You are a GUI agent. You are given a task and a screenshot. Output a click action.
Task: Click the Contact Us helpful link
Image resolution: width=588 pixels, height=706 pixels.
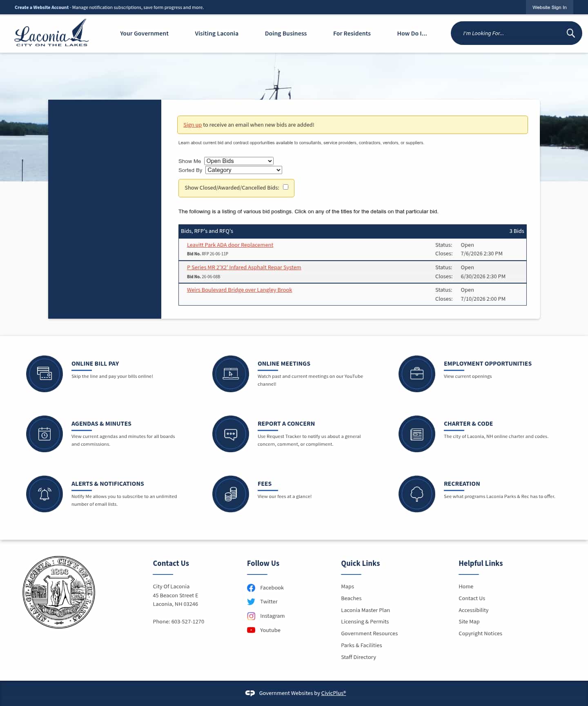tap(472, 598)
